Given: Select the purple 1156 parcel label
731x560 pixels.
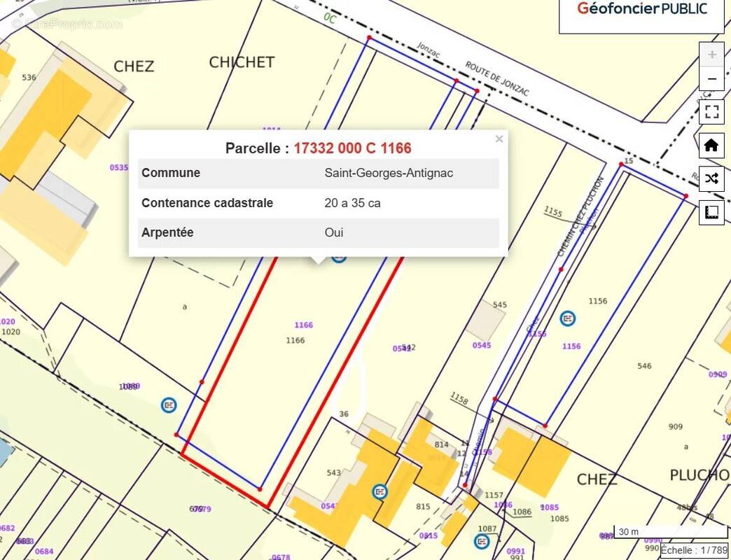Looking at the screenshot, I should 571,346.
